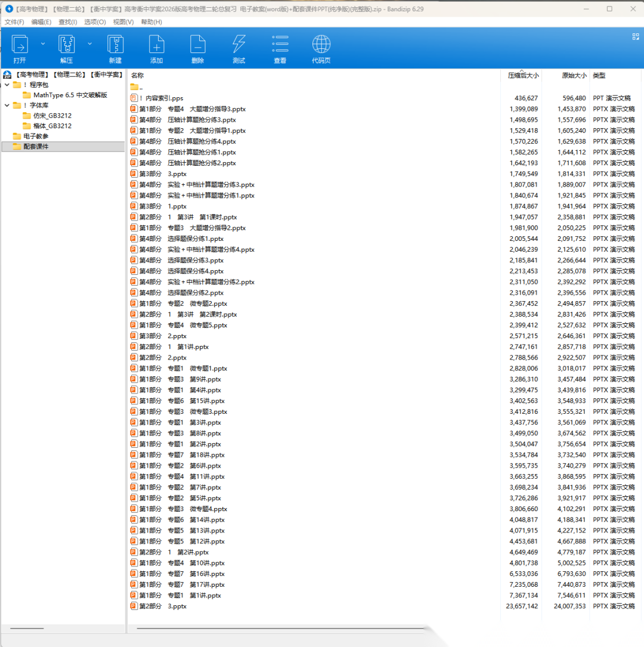Viewport: 644px width, 647px height.
Task: Click the 新建 (New archive) toolbar icon
Action: 115,45
